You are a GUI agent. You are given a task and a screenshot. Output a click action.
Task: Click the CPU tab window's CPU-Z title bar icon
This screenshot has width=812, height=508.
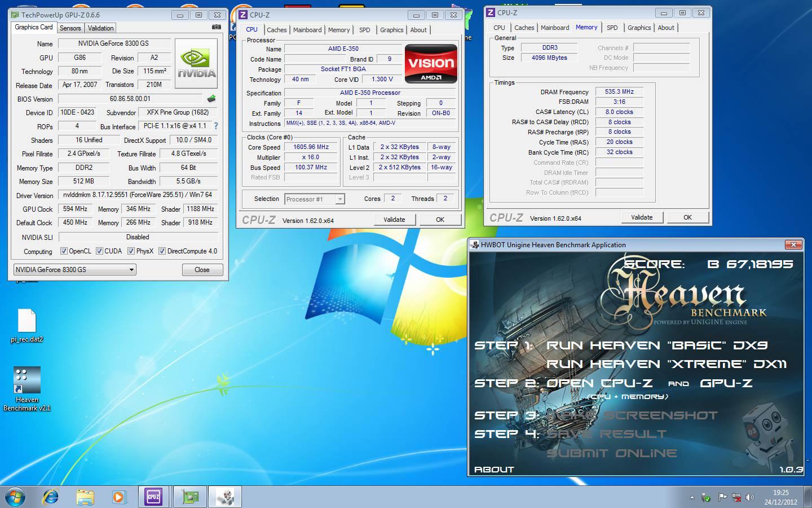point(243,15)
